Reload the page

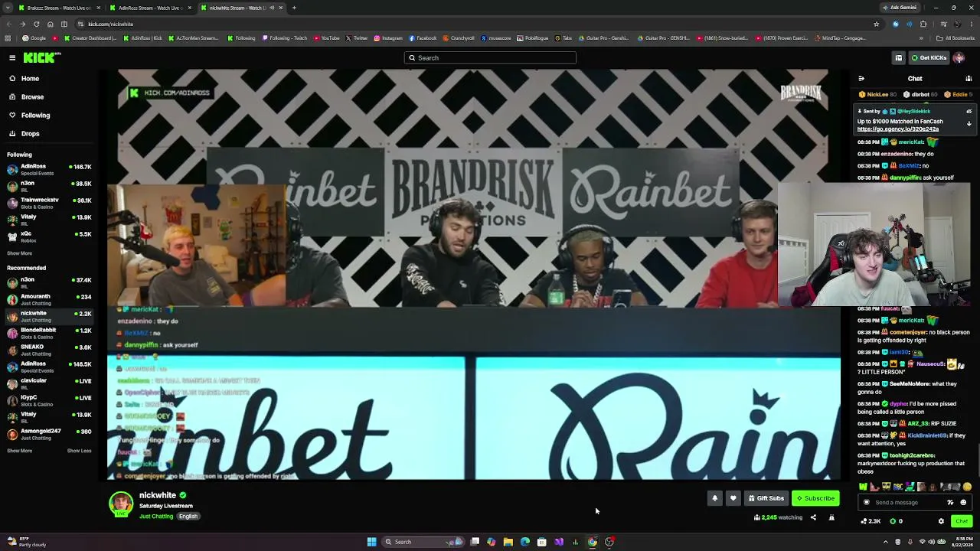[x=36, y=24]
